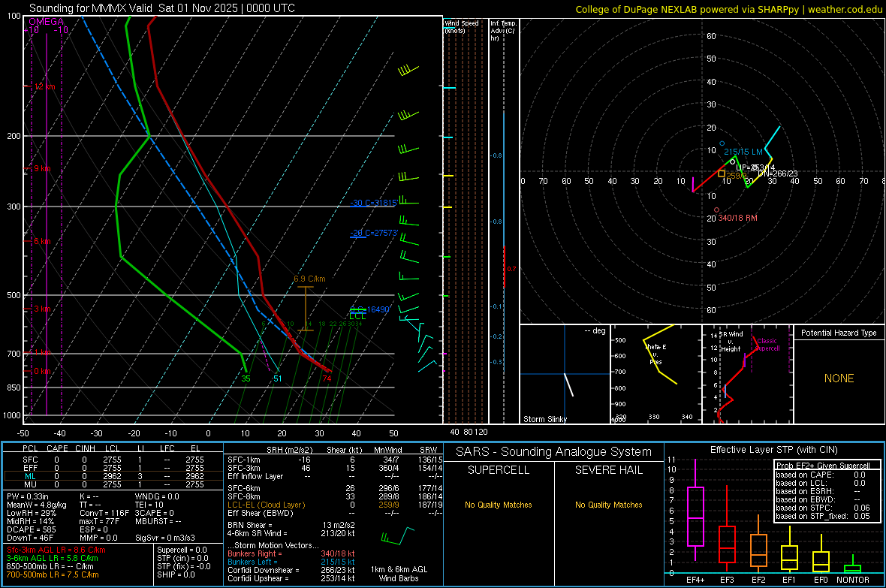Click the 'Effective Layer STP (with CIN)' title
Screen dimensions: 886x588
tap(773, 450)
